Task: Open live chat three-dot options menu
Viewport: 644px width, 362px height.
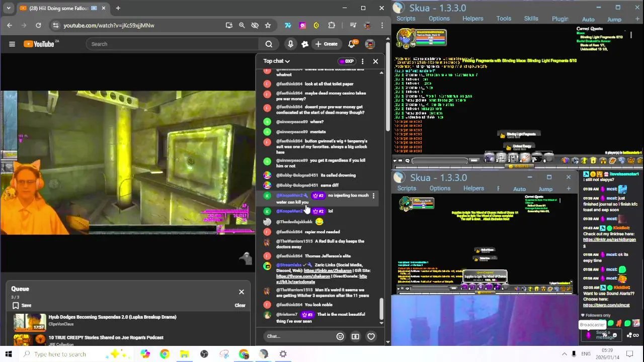Action: coord(362,61)
